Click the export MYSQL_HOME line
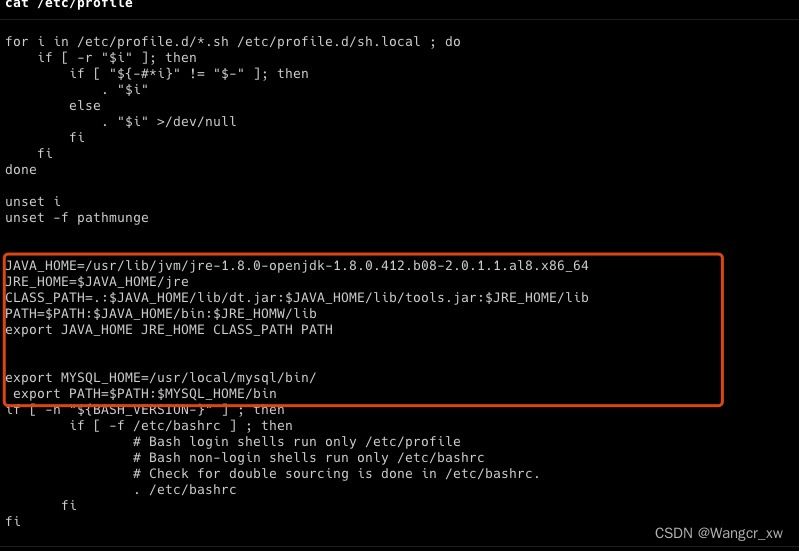799x551 pixels. pyautogui.click(x=161, y=378)
